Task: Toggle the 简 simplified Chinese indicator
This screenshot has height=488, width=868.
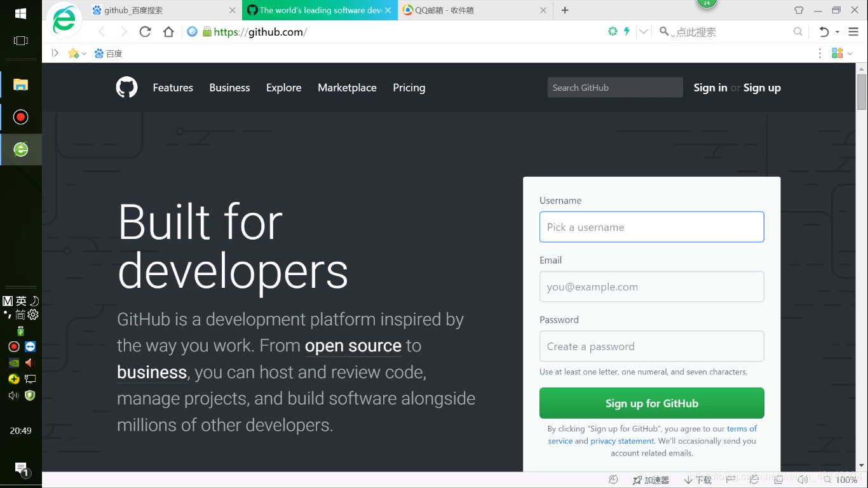Action: pyautogui.click(x=20, y=315)
